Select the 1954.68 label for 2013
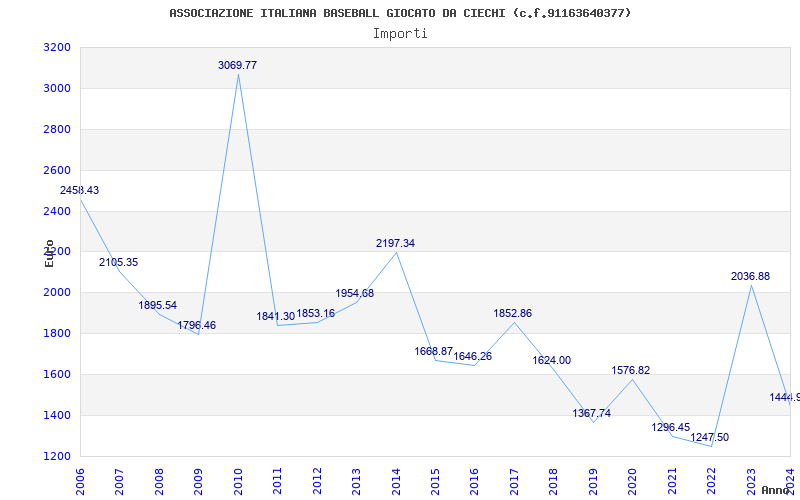 (x=355, y=293)
